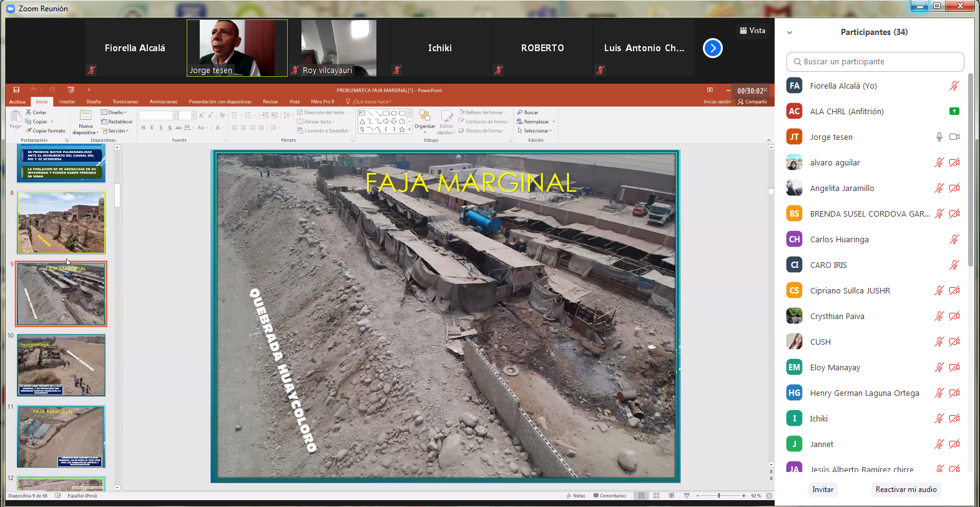Open the Dirección del texto dropdown
Screen dimensions: 980x507
[x=322, y=112]
